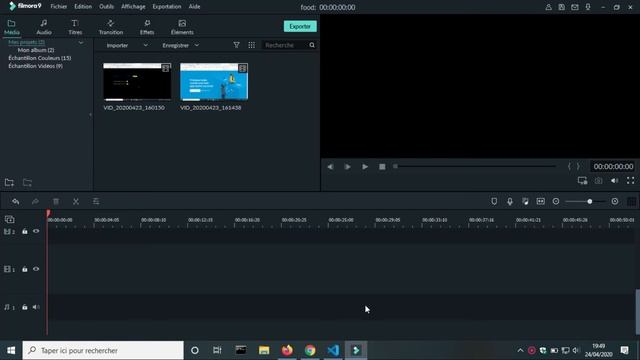Collapse the Mes projets chevron
The image size is (640, 360).
point(81,42)
